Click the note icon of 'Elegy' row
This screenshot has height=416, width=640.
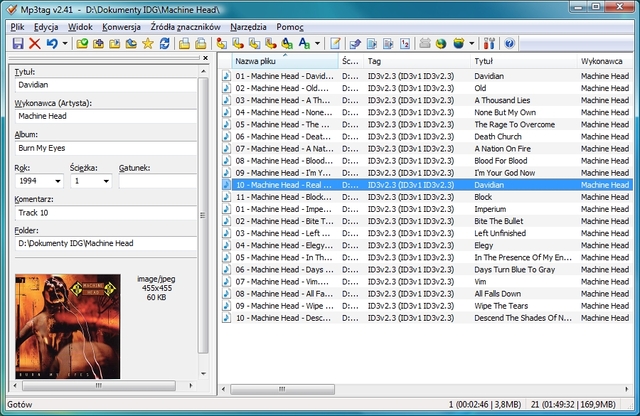226,245
